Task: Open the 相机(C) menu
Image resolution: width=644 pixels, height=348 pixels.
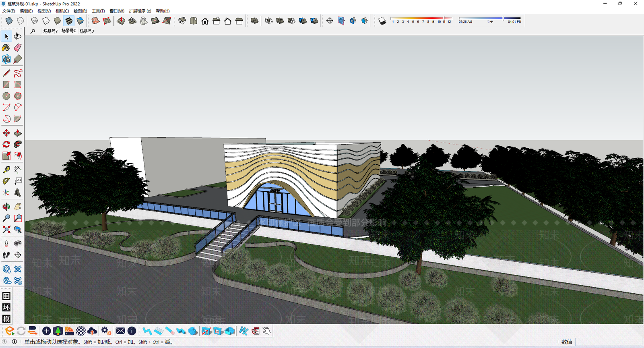Action: coord(62,11)
